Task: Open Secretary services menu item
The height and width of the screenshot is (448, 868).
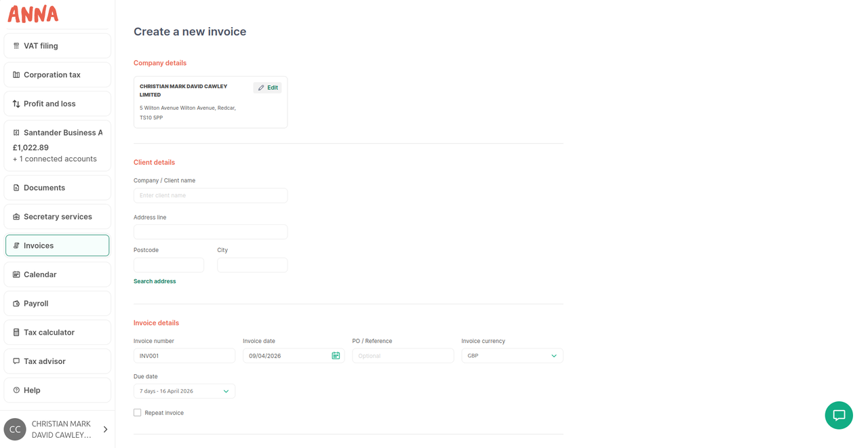Action: pyautogui.click(x=58, y=217)
